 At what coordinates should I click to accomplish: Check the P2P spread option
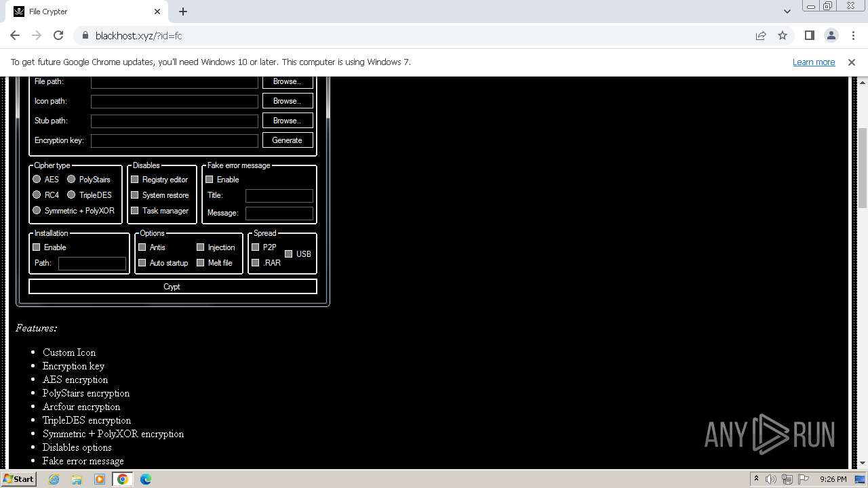(x=256, y=247)
